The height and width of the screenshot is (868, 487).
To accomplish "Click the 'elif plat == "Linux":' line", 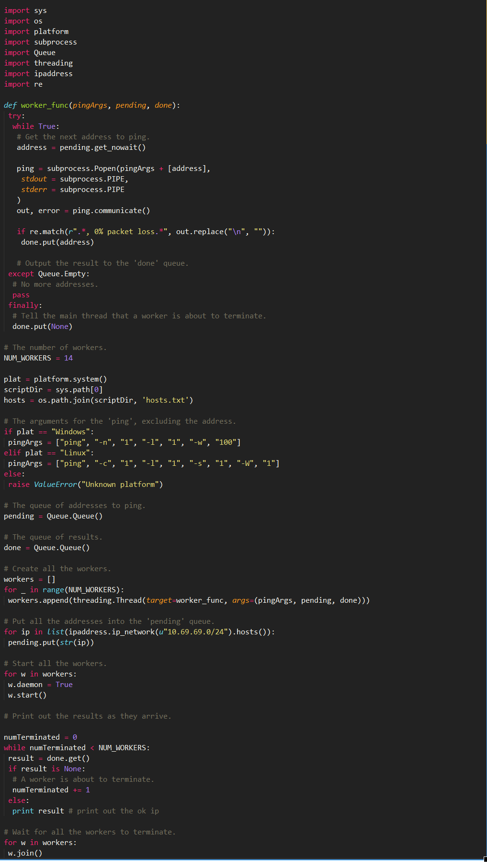I will coord(49,453).
